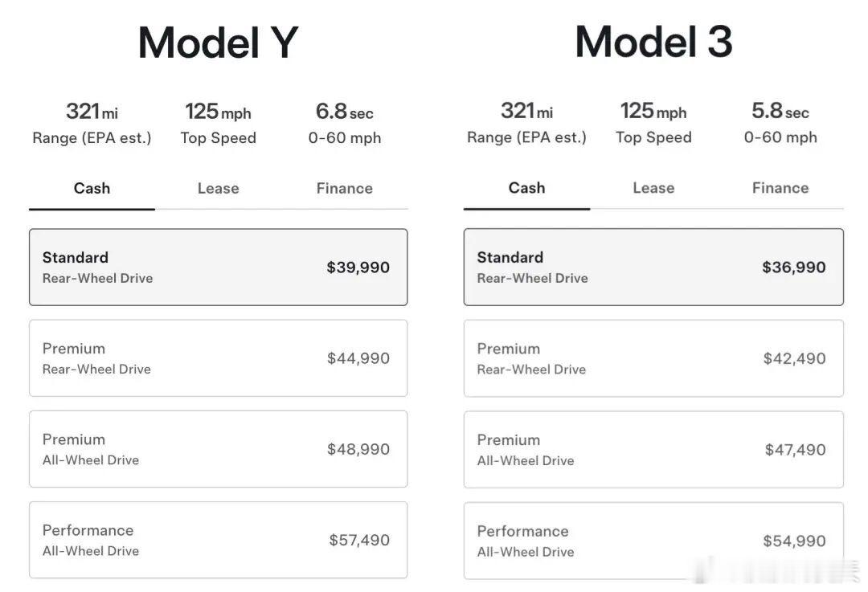Click the Model Y Cash tab
The width and height of the screenshot is (868, 592).
click(92, 189)
